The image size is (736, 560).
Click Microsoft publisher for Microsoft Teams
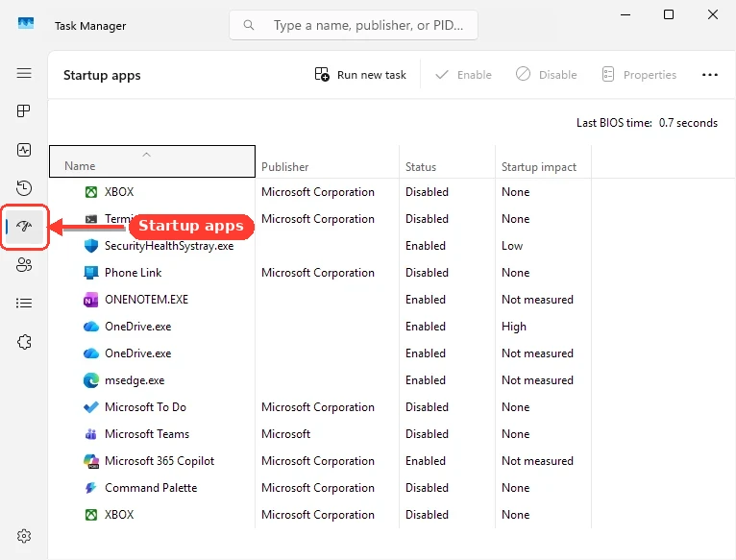pos(286,434)
